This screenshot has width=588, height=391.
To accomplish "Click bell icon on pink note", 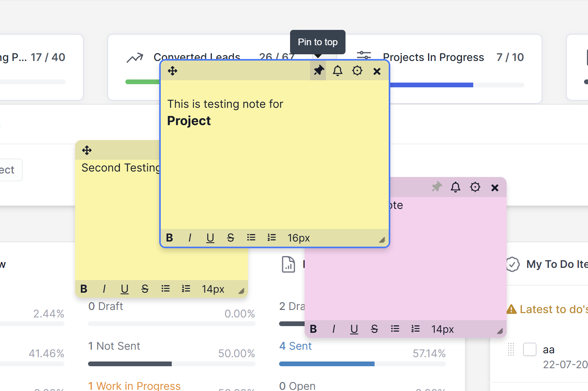I will [456, 187].
